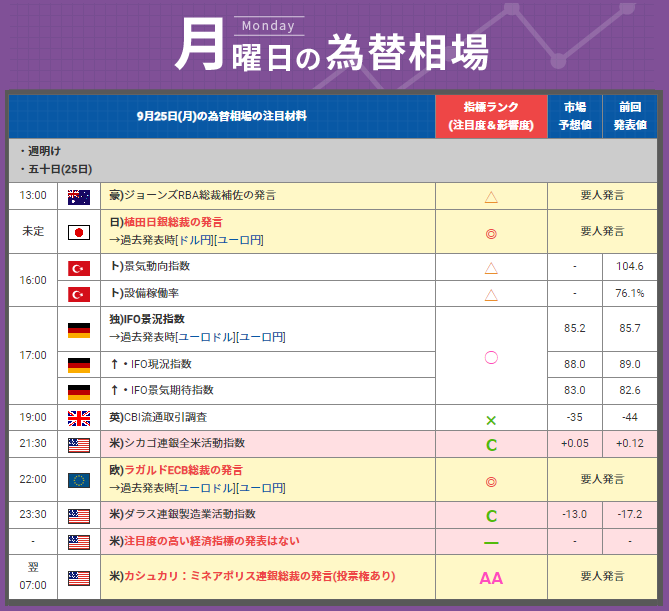
Task: Select IFO景気期待指数 text
Action: pos(172,390)
